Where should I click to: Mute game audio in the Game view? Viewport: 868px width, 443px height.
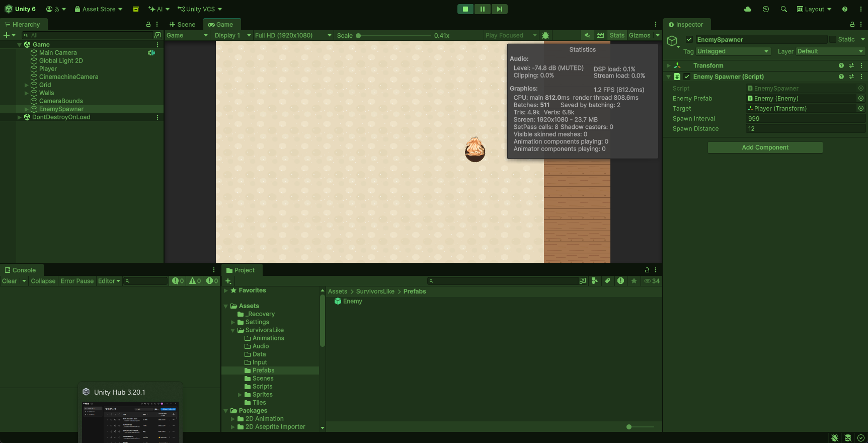(587, 35)
